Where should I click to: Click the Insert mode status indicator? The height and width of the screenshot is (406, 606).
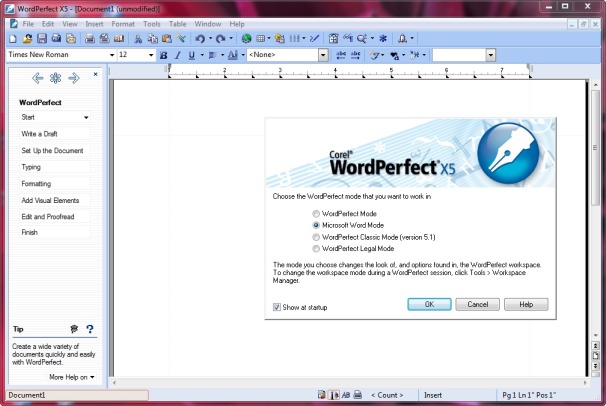(433, 395)
